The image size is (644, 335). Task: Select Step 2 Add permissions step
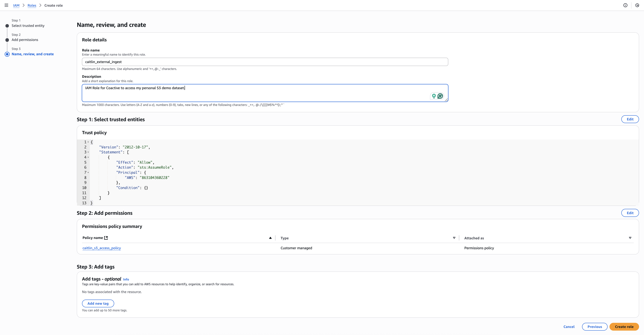tap(25, 40)
